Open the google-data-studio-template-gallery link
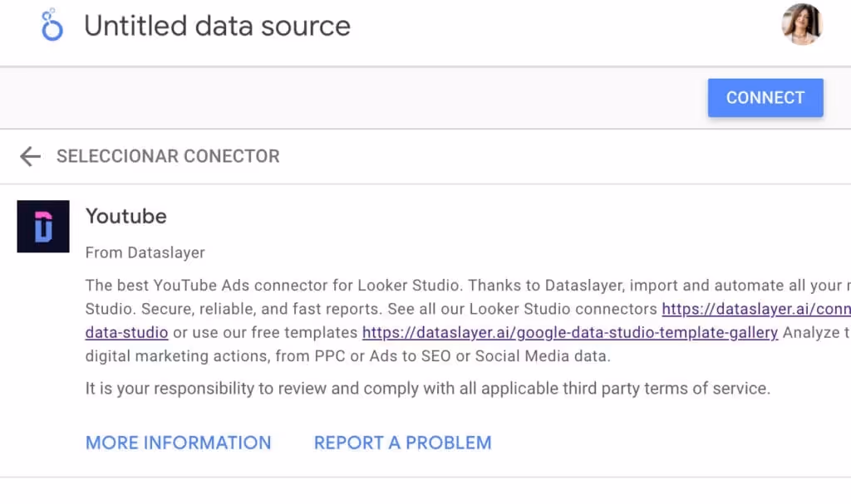 pyautogui.click(x=569, y=332)
